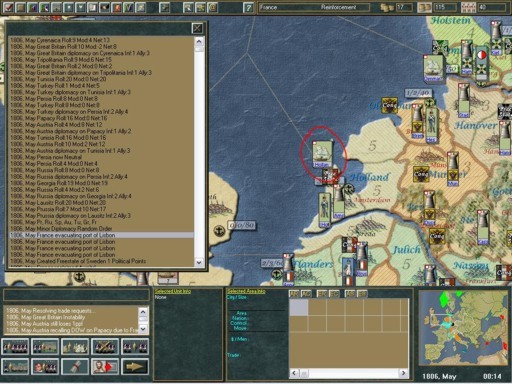Image resolution: width=512 pixels, height=384 pixels.
Task: Click the red checkmark toolbar icon
Action: pyautogui.click(x=9, y=7)
